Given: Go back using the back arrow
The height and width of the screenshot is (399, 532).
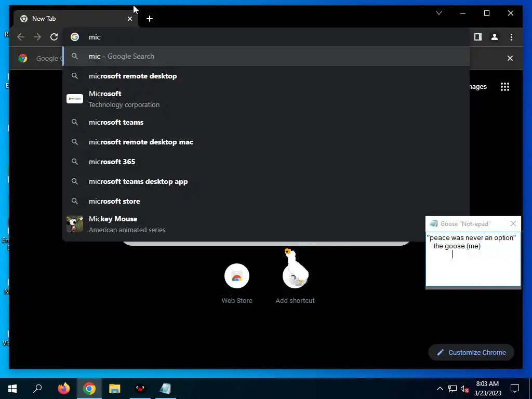Looking at the screenshot, I should [x=21, y=37].
